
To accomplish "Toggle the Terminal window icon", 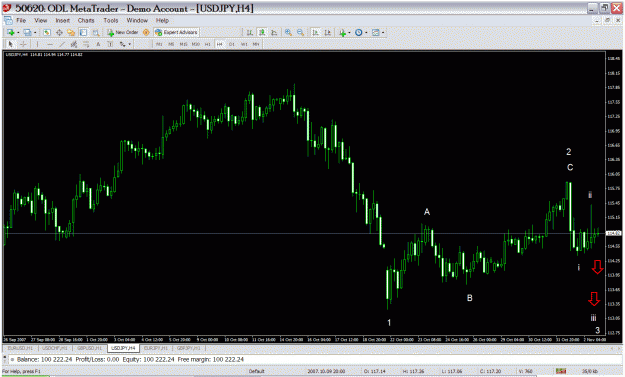I will click(x=83, y=32).
